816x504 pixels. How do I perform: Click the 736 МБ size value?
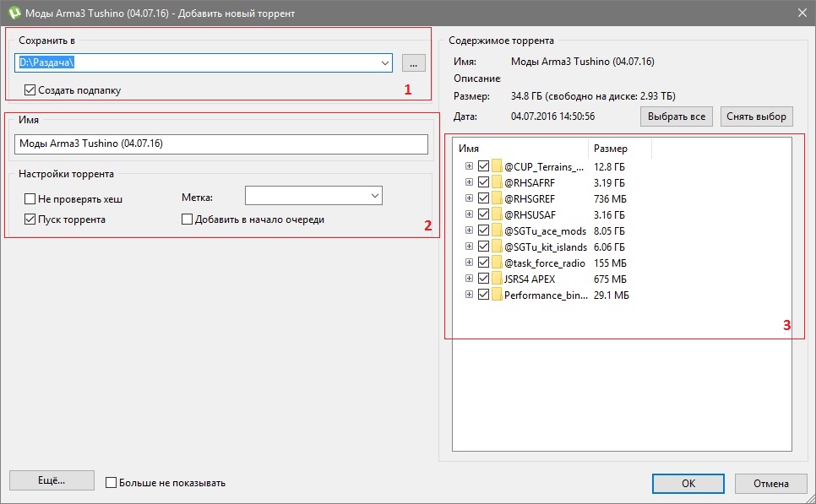(x=610, y=198)
